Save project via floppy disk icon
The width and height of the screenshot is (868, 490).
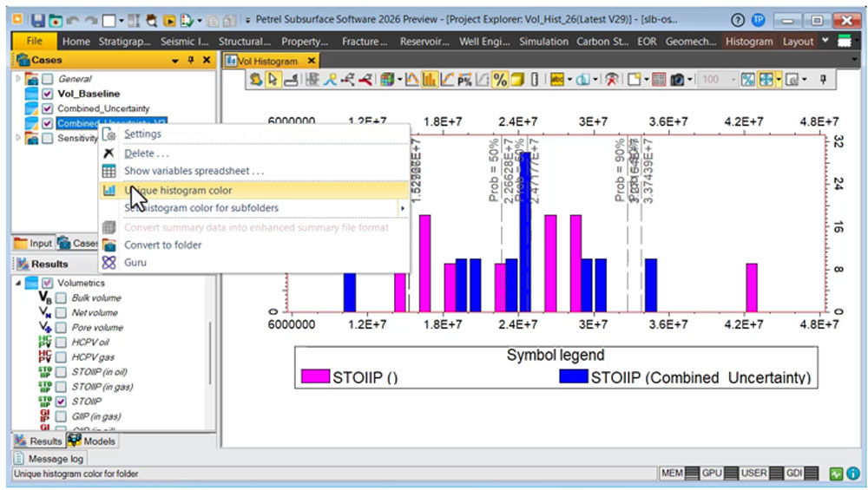pyautogui.click(x=37, y=21)
